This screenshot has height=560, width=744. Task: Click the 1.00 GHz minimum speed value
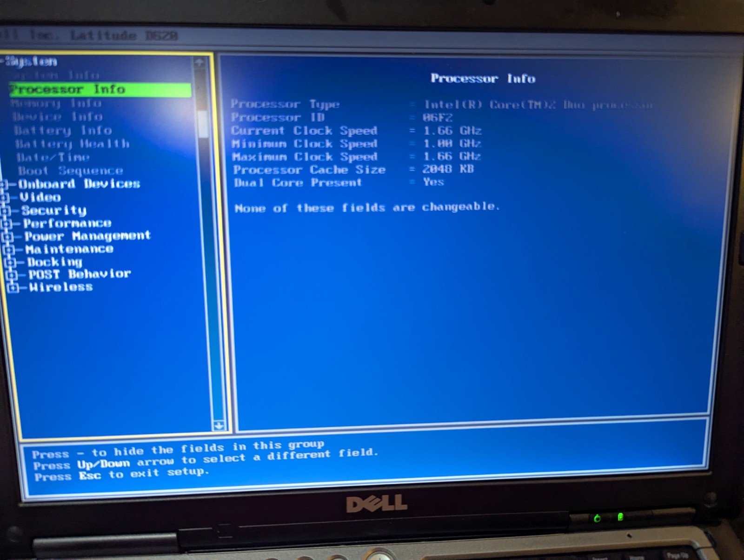[x=452, y=143]
